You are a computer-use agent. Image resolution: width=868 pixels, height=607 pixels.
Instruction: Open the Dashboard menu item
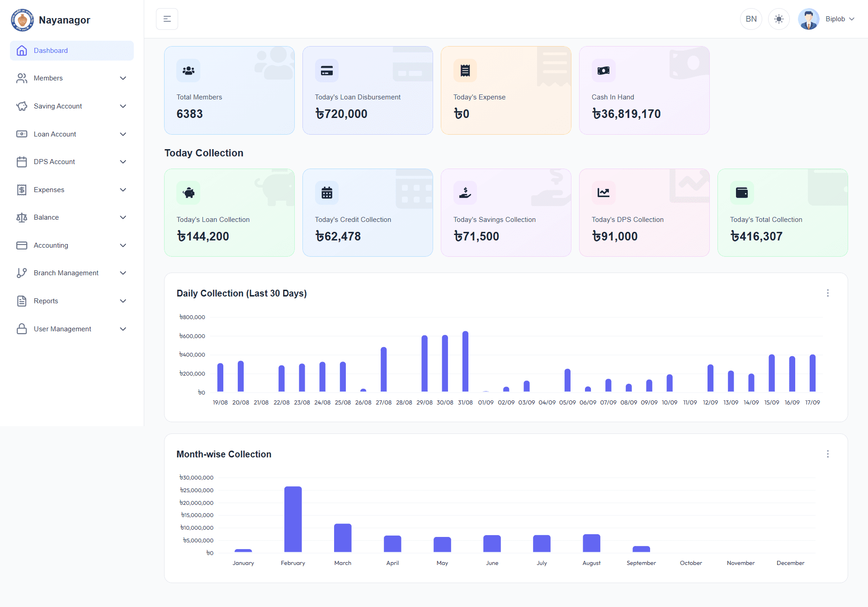pyautogui.click(x=72, y=51)
